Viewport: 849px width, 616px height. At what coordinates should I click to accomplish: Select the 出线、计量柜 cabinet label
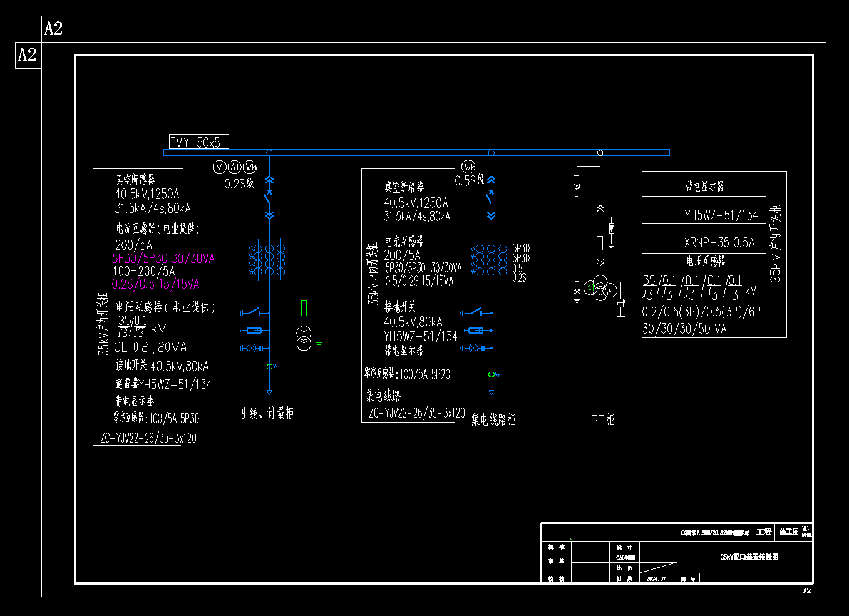267,413
